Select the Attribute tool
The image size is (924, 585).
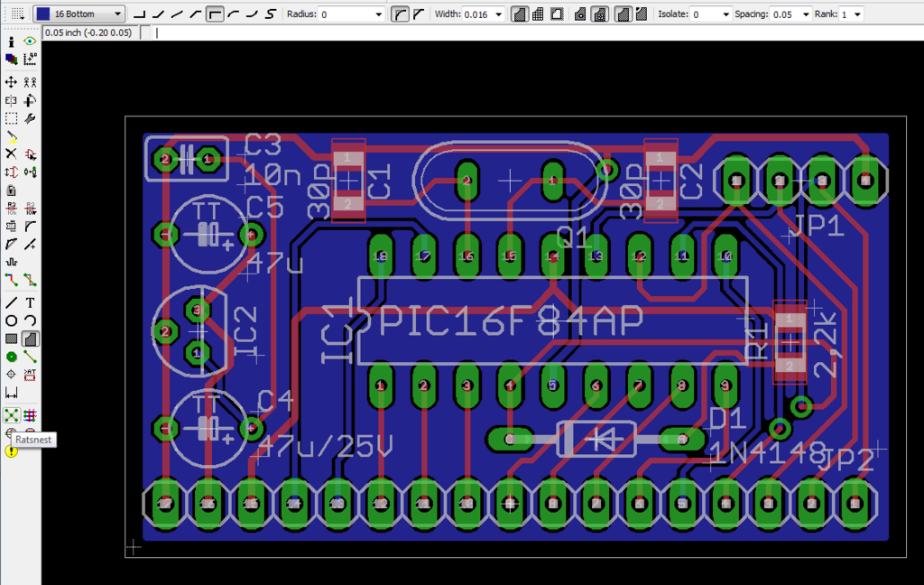tap(30, 375)
